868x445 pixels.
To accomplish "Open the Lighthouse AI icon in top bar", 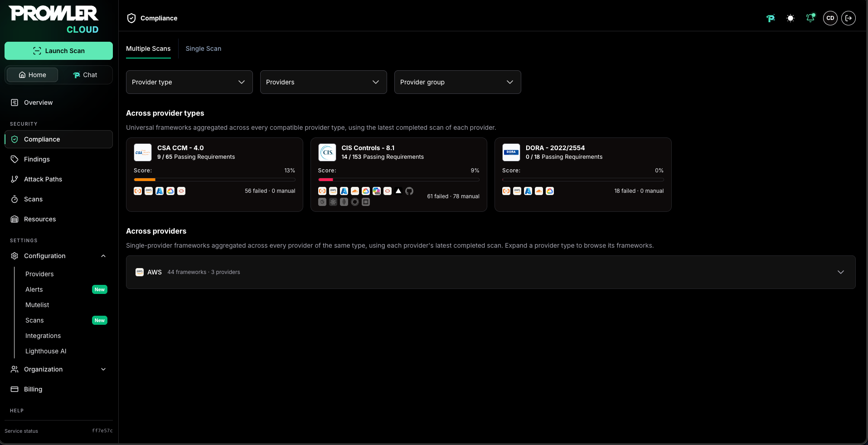I will [771, 18].
